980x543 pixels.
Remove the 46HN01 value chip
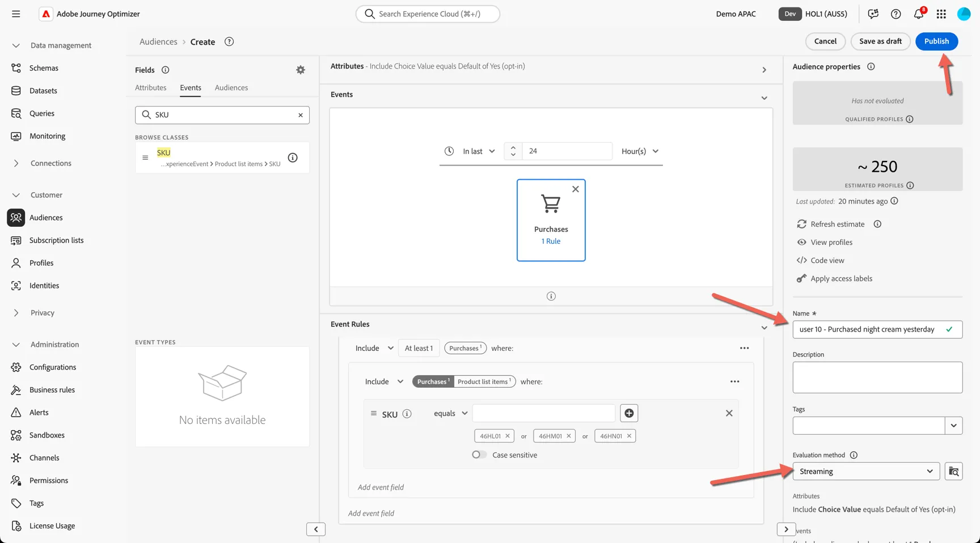point(629,436)
